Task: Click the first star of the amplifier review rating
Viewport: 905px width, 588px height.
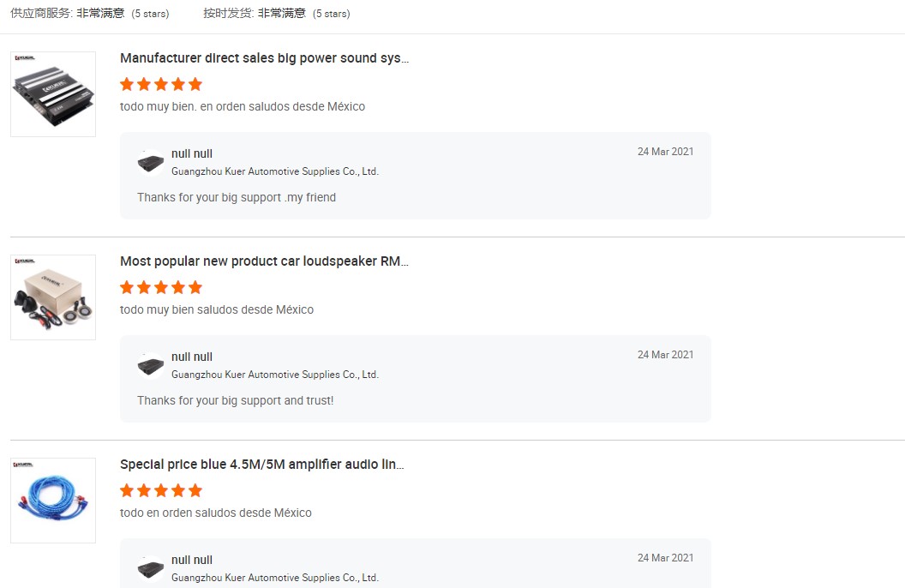Action: pos(127,84)
